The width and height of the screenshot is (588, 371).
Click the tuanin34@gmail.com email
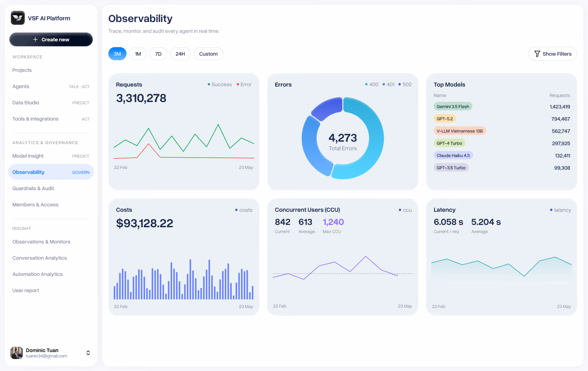[46, 356]
